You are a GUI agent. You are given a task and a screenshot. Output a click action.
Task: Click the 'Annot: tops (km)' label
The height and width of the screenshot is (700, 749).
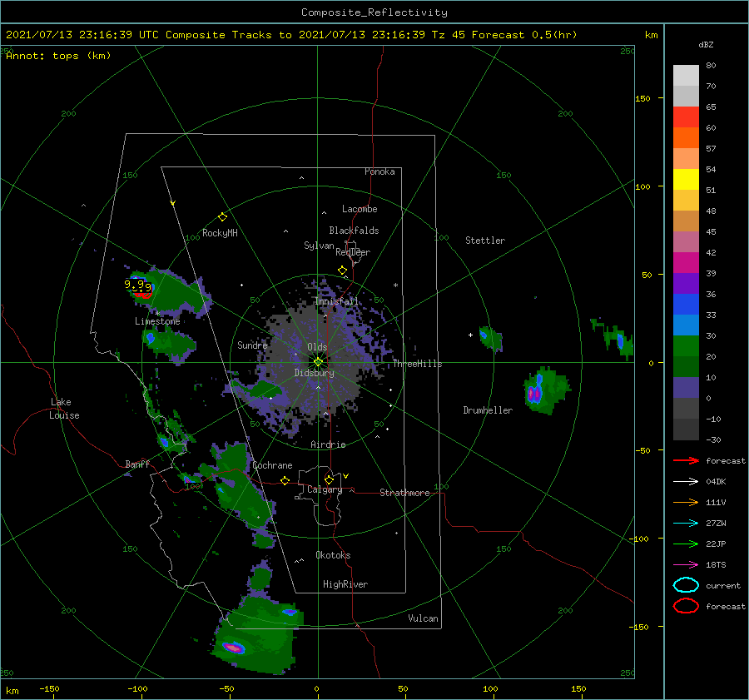(58, 56)
